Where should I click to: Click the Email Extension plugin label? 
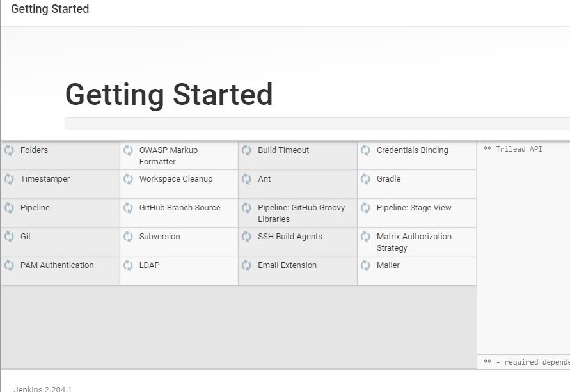coord(287,265)
